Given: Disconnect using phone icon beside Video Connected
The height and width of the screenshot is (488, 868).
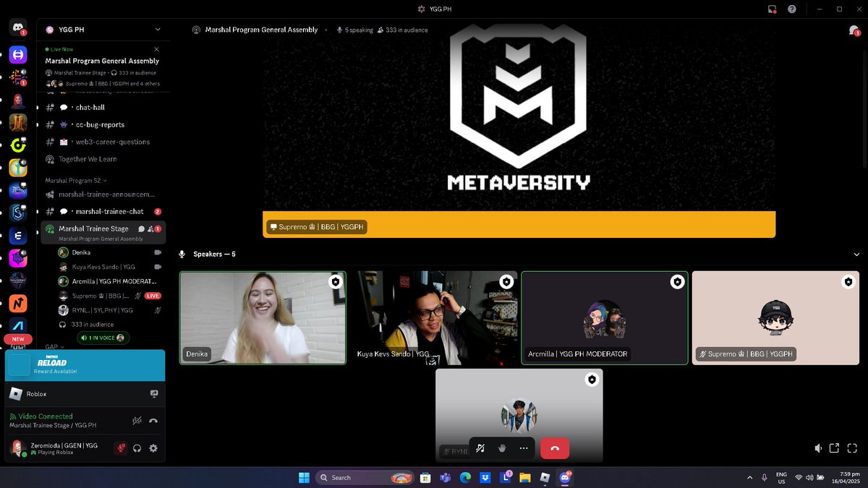Looking at the screenshot, I should (x=153, y=420).
